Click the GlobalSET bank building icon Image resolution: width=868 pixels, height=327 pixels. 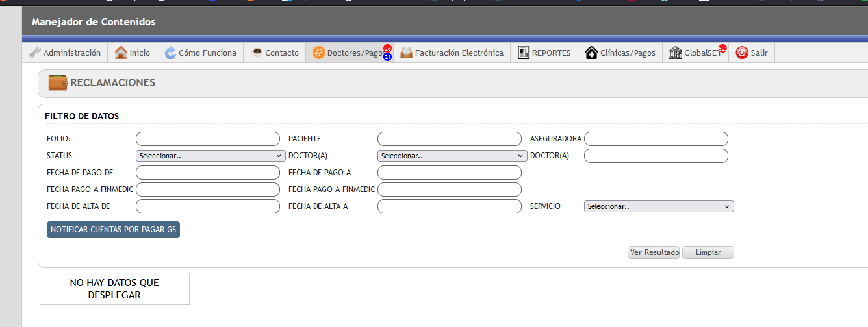675,53
